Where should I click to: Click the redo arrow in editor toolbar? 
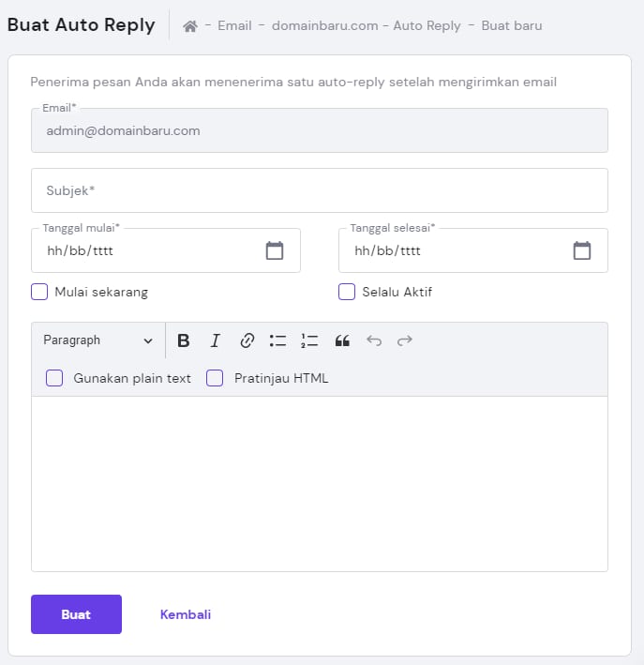coord(405,340)
